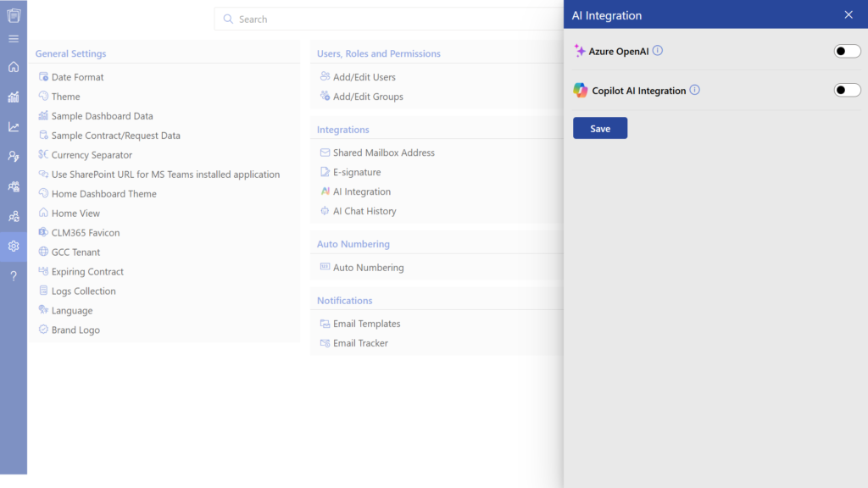
Task: Open AI Chat History settings
Action: point(364,211)
